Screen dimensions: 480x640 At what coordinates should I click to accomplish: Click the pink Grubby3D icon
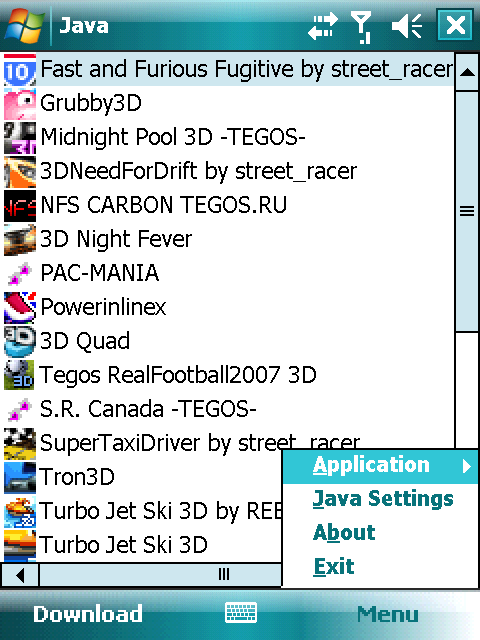coord(20,104)
